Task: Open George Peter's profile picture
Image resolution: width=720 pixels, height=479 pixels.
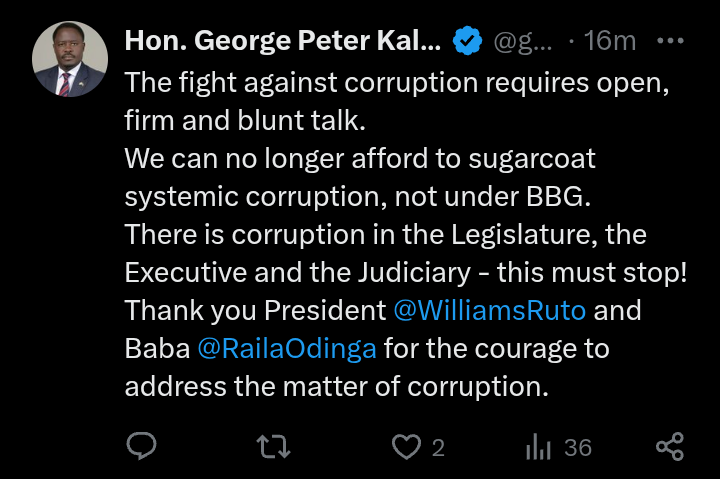Action: coord(69,59)
